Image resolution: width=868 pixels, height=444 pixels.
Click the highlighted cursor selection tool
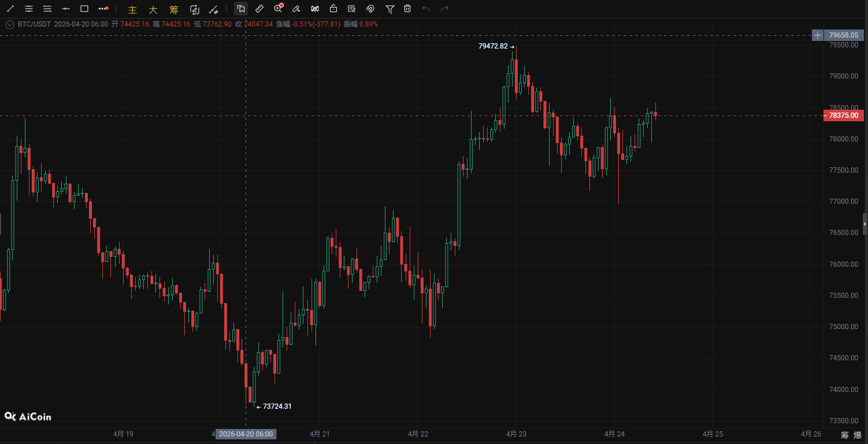click(x=241, y=9)
